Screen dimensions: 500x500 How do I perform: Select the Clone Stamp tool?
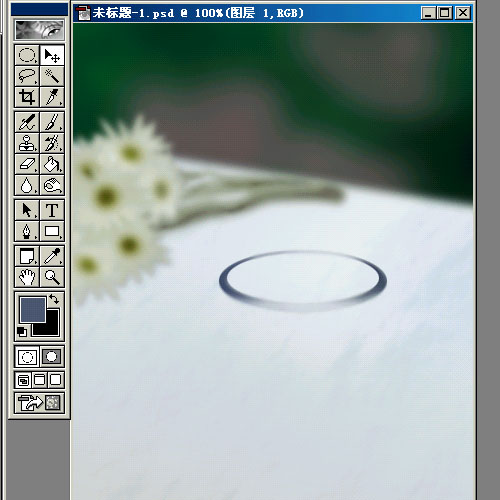27,143
